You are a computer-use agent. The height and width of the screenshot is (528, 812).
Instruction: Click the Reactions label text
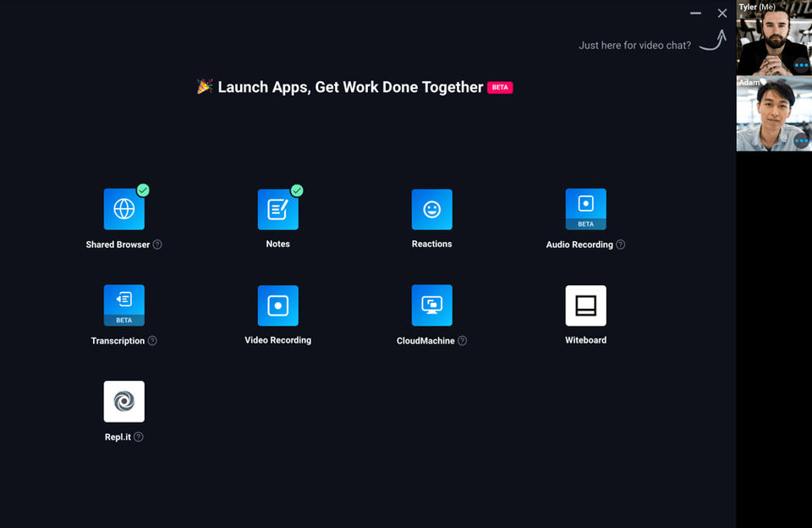pos(432,244)
